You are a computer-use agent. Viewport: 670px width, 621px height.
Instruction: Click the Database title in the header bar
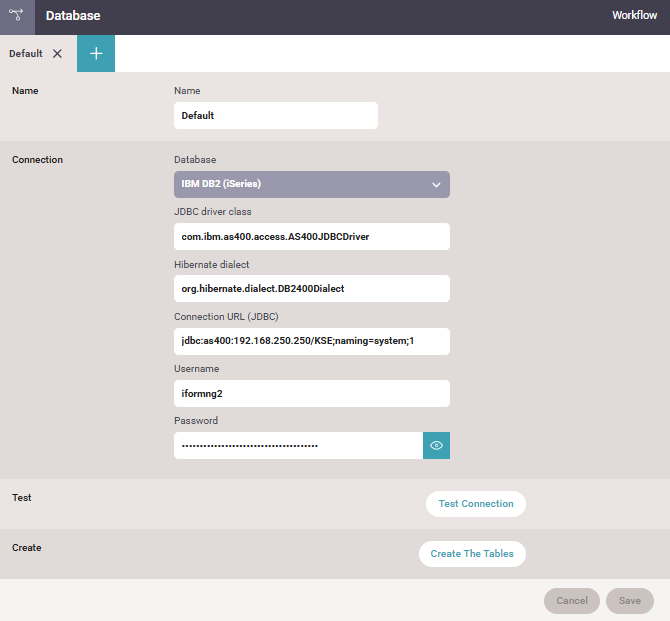tap(73, 16)
